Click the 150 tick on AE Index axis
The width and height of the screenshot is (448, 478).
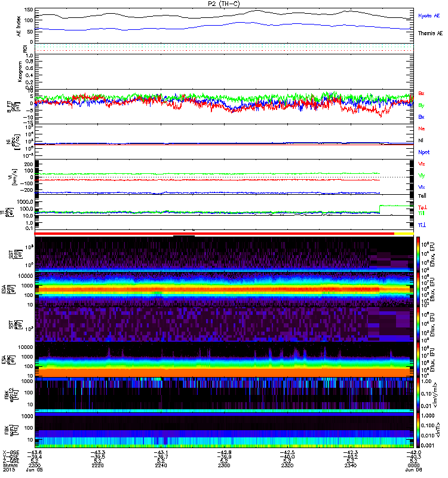[x=28, y=10]
